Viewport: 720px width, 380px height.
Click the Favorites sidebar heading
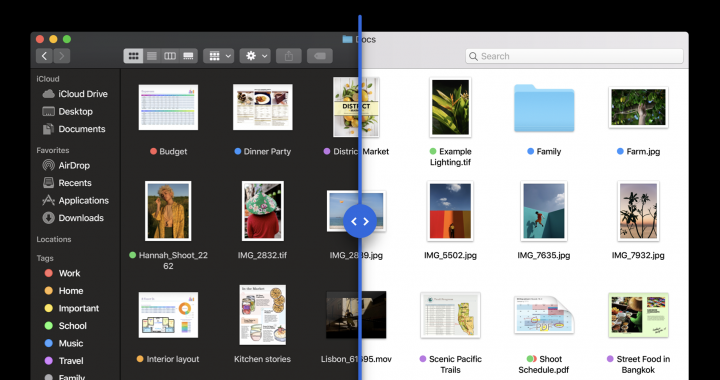click(x=53, y=150)
